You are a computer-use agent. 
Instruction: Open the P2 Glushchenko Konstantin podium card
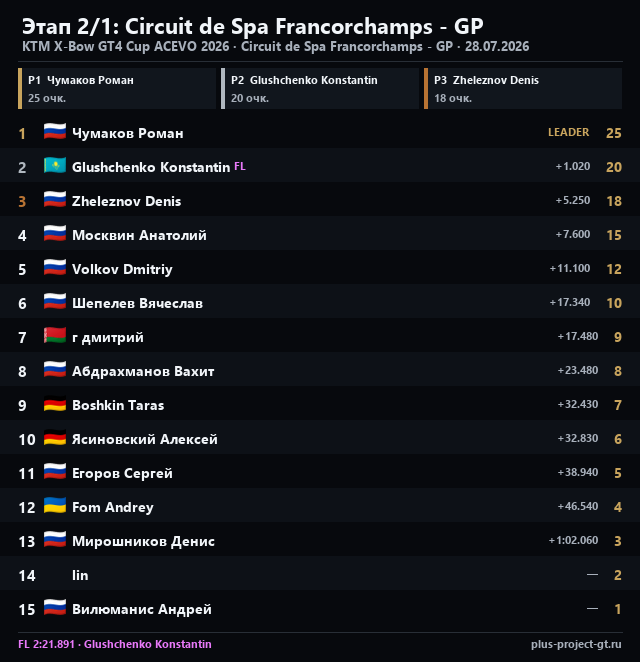click(x=320, y=89)
